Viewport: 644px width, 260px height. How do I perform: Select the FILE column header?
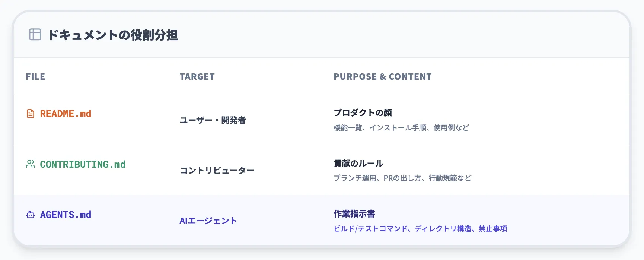(x=35, y=77)
